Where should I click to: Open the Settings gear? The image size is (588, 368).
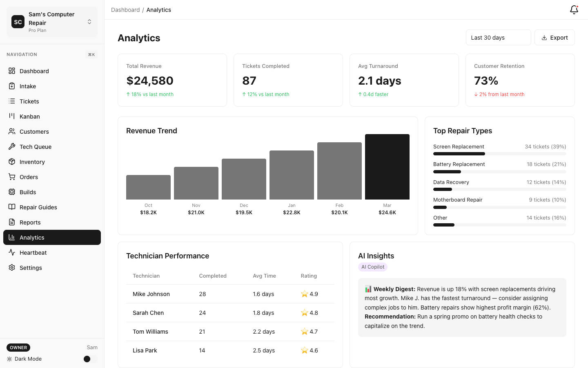(13, 267)
